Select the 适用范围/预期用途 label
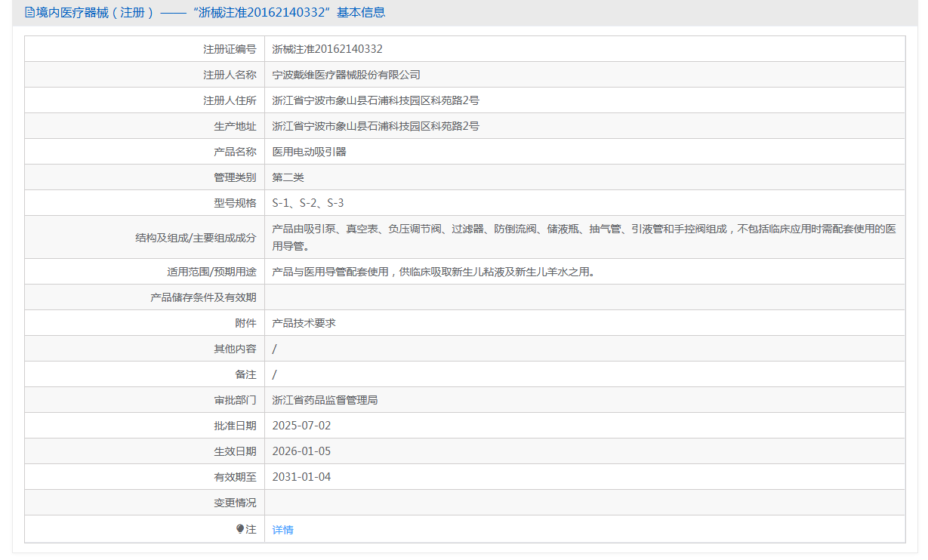The image size is (928, 560). pyautogui.click(x=211, y=272)
